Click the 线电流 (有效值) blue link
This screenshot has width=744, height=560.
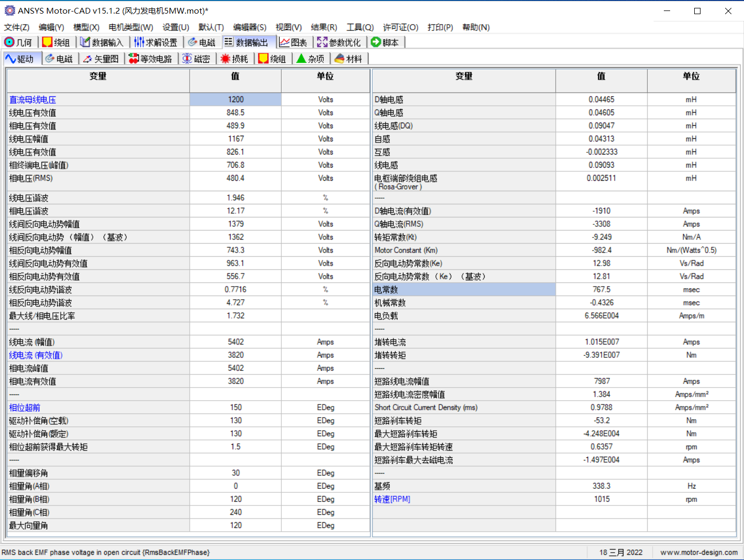pyautogui.click(x=36, y=355)
